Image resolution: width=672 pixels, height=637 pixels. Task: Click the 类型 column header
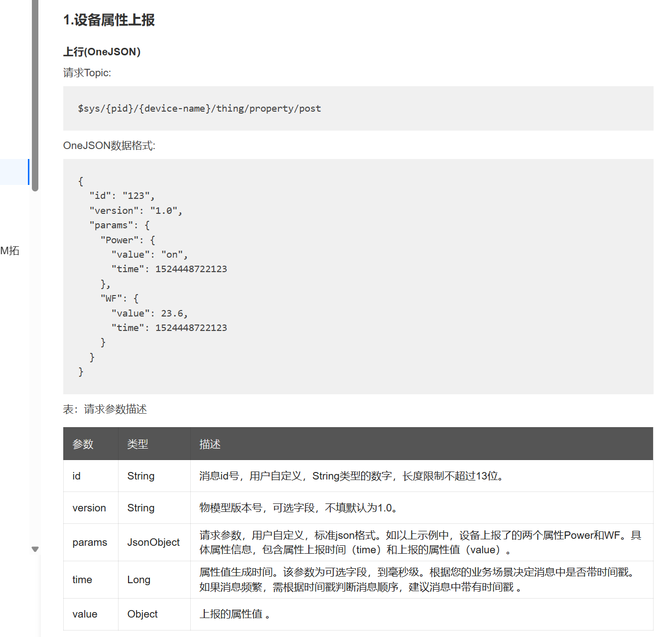coord(137,444)
